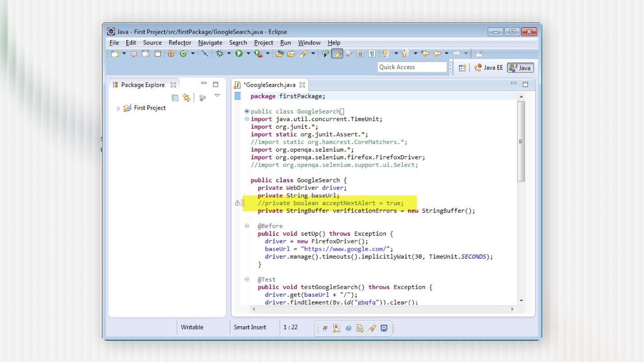The width and height of the screenshot is (644, 362).
Task: Click the Debug bug icon
Action: [x=220, y=53]
